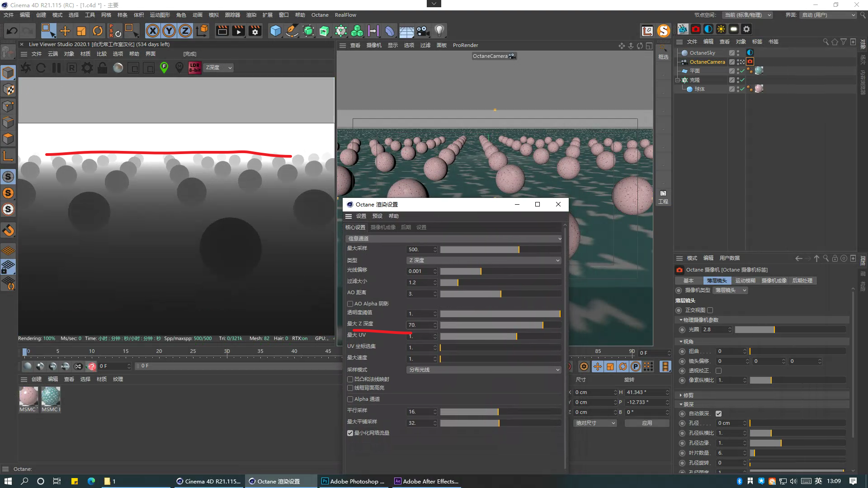
Task: Select the pink MSMC material thumbnail
Action: click(28, 396)
